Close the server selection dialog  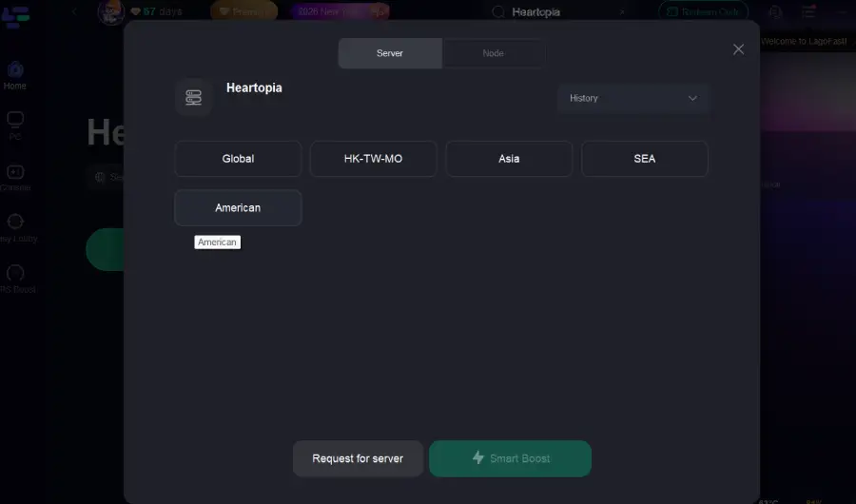click(x=738, y=49)
